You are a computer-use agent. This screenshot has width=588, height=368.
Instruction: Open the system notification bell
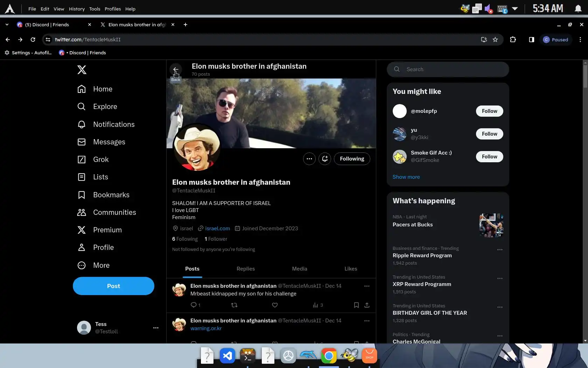(x=578, y=9)
